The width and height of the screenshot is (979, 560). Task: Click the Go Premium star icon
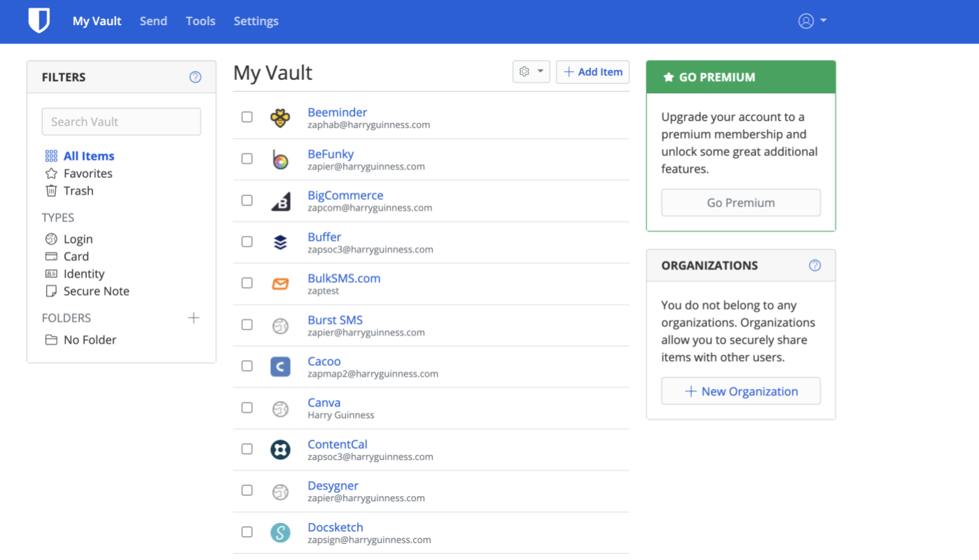click(x=668, y=77)
